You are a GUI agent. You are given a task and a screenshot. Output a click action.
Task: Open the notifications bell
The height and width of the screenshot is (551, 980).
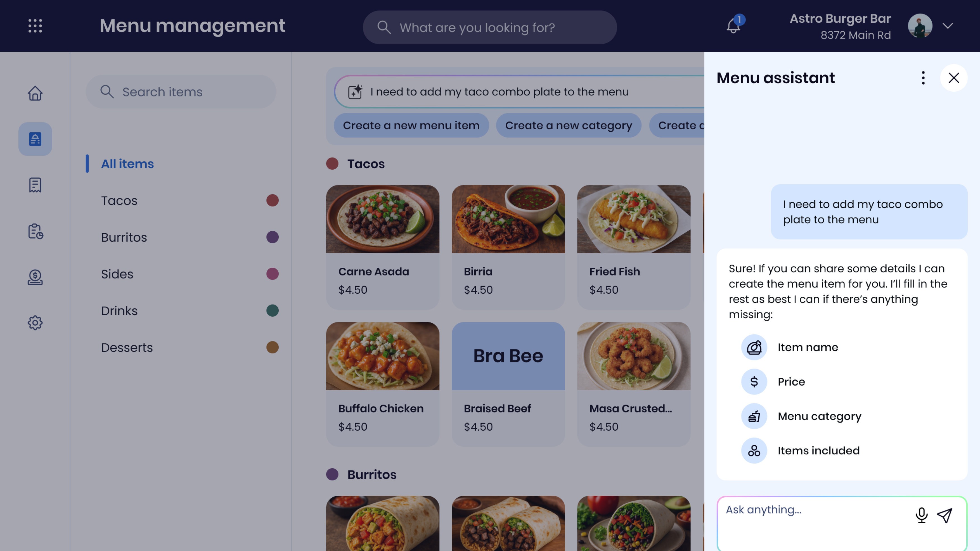tap(733, 26)
